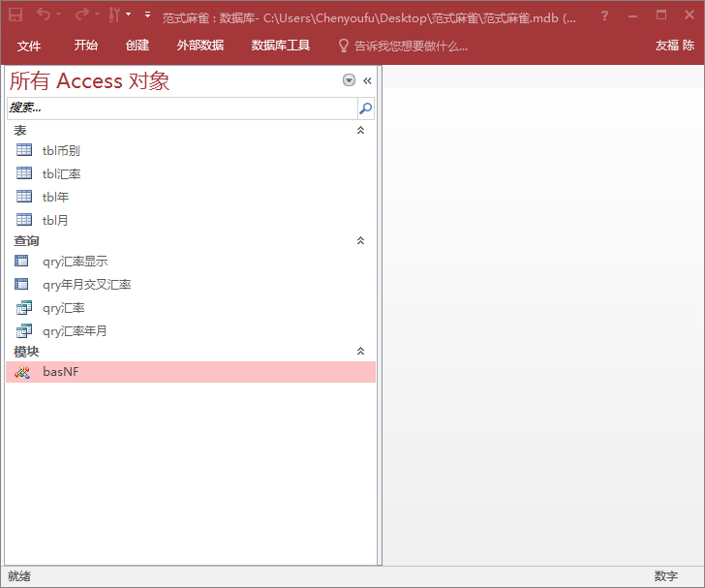Switch to the 开始 ribbon tab
The height and width of the screenshot is (588, 705).
coord(85,45)
